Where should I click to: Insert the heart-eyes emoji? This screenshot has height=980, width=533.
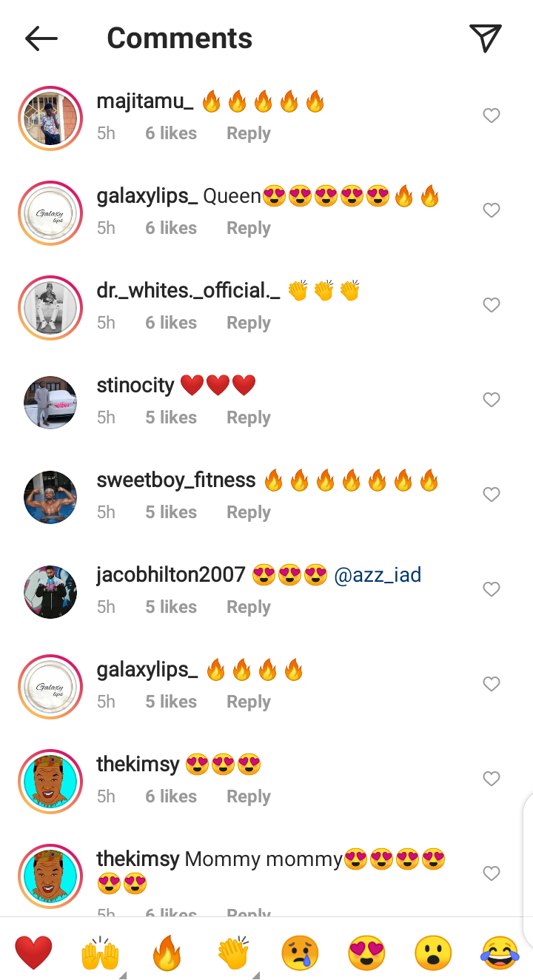click(366, 953)
